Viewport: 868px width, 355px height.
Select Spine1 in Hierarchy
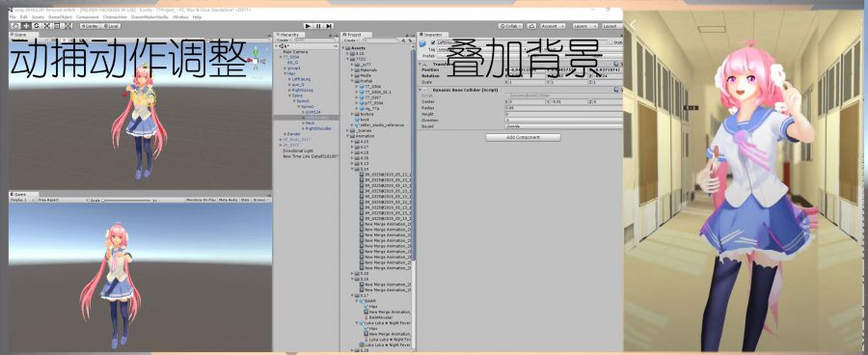tap(302, 100)
